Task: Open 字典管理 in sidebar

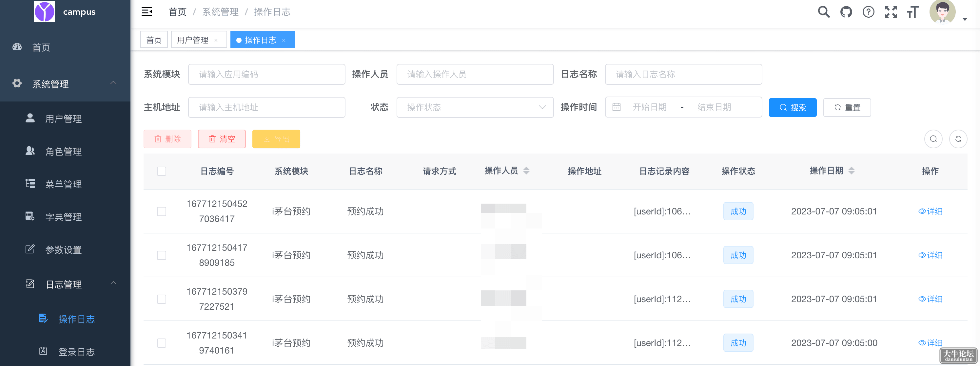Action: 65,217
